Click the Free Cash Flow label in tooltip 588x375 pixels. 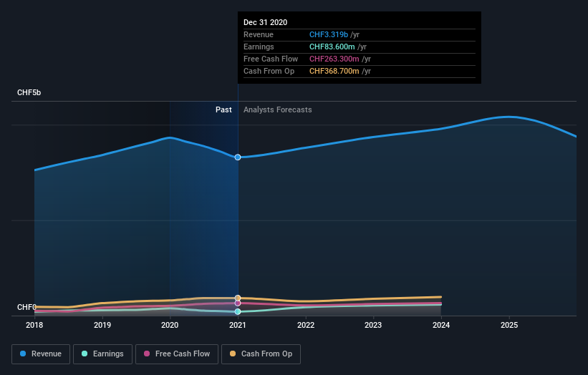click(x=271, y=59)
